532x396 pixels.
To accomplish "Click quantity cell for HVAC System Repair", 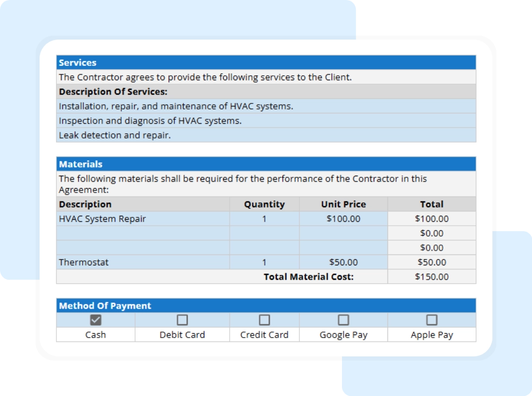I will point(264,219).
